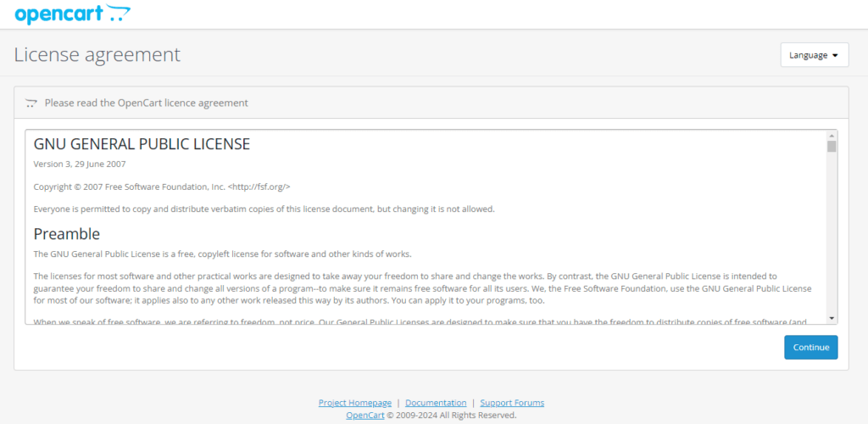Image resolution: width=868 pixels, height=424 pixels.
Task: Click the License agreement page heading
Action: point(97,55)
